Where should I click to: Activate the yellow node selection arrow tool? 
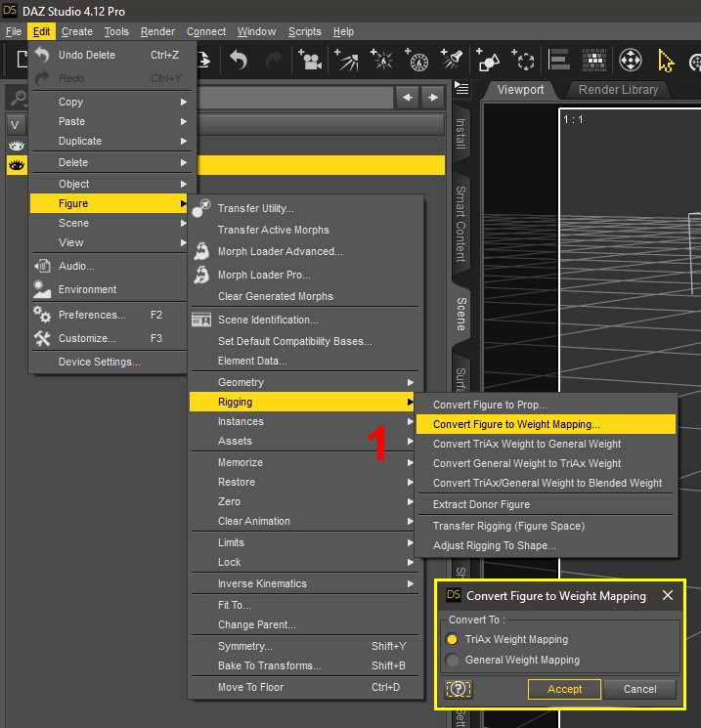point(666,61)
